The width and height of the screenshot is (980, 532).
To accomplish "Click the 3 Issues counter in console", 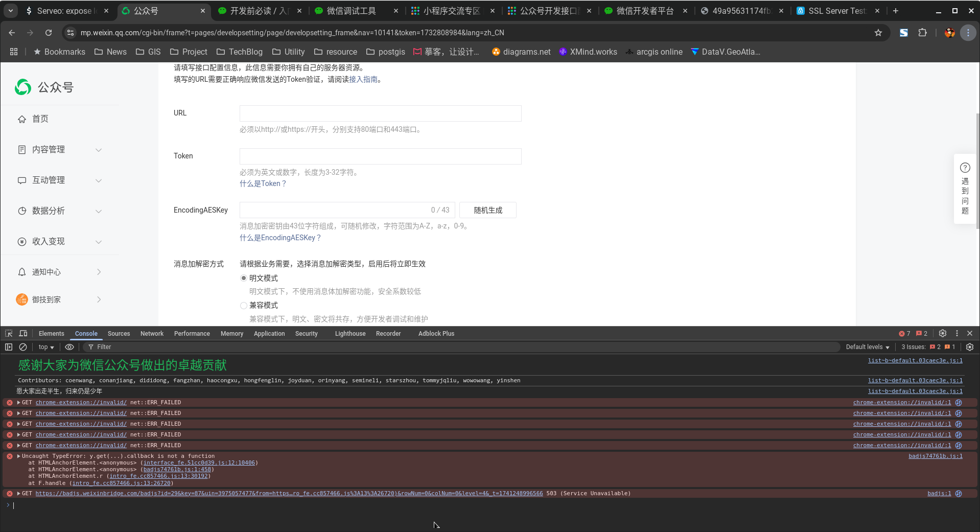I will pyautogui.click(x=928, y=347).
